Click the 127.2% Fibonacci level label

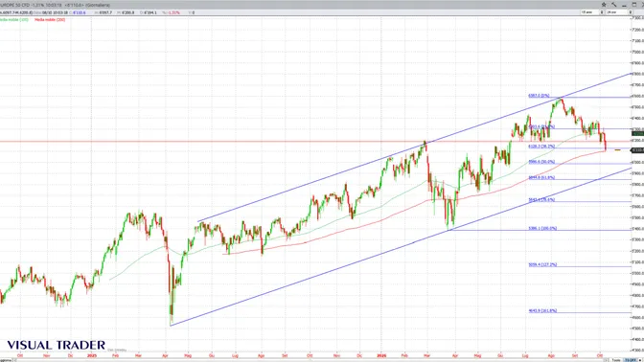click(x=542, y=264)
